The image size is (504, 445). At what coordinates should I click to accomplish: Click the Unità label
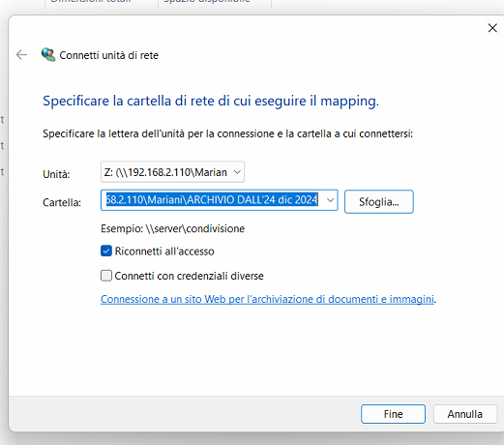click(x=56, y=174)
